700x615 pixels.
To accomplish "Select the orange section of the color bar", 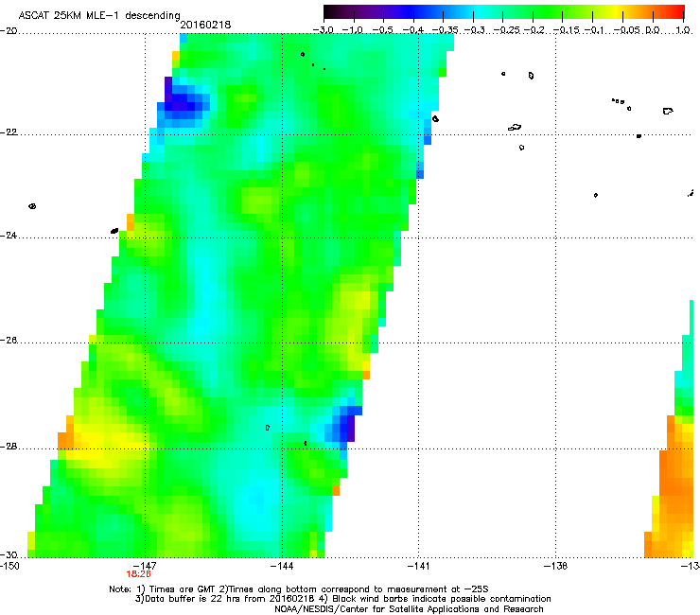I will [x=647, y=12].
